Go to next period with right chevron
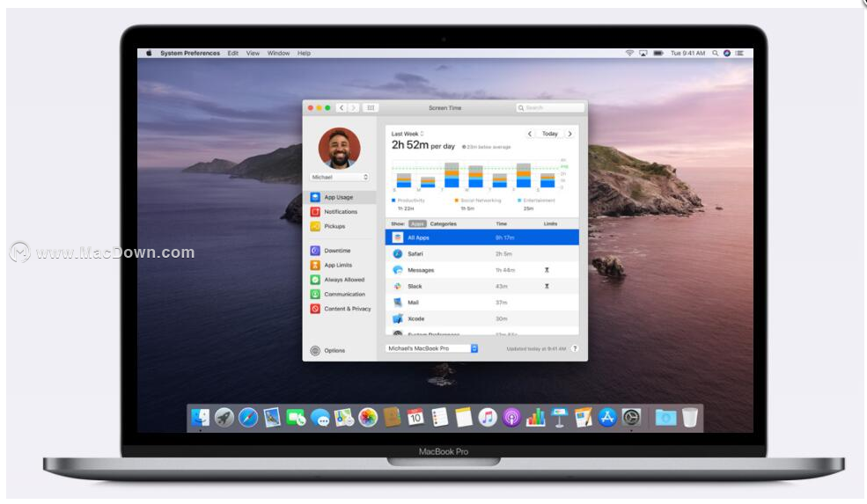 click(569, 134)
